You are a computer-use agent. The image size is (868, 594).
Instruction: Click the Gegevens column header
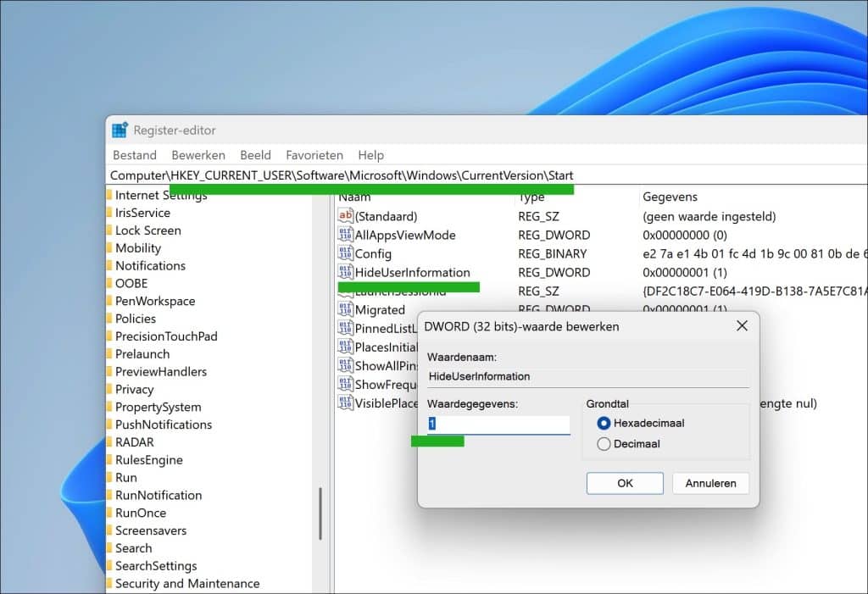(670, 197)
